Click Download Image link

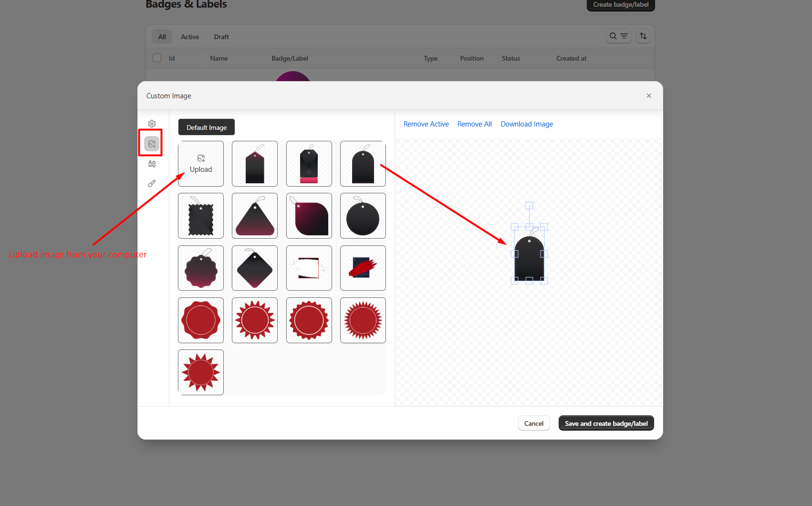click(x=527, y=124)
